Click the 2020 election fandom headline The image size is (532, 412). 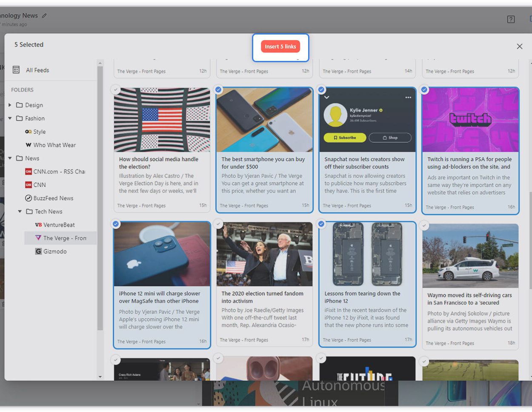[263, 297]
